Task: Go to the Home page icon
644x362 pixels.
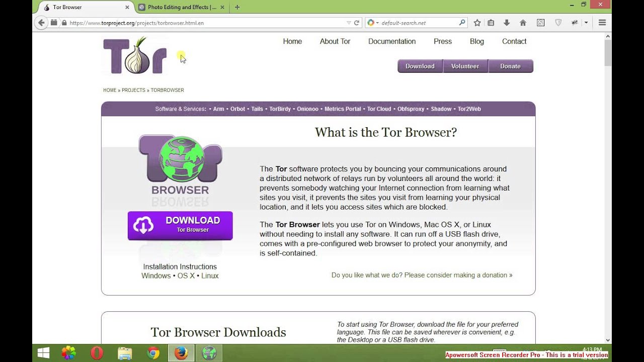Action: coord(523,23)
